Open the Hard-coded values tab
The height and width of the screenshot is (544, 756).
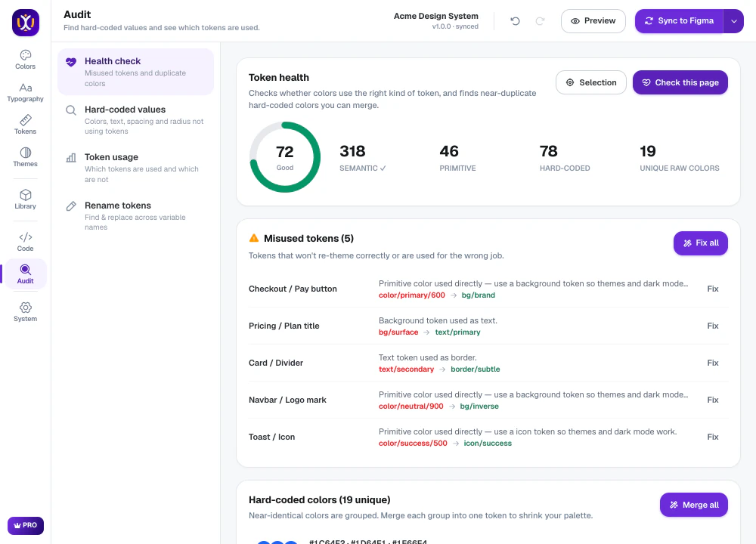pyautogui.click(x=135, y=120)
